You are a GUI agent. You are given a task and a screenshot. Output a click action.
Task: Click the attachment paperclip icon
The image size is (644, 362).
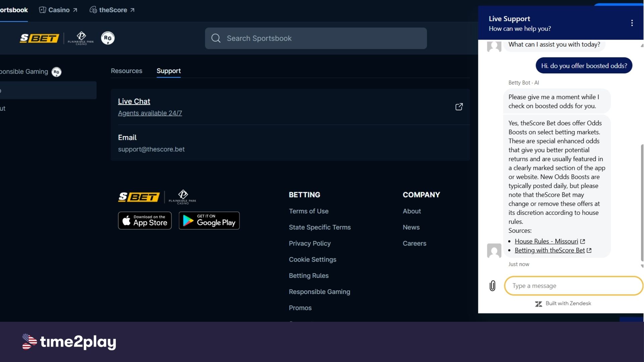pyautogui.click(x=492, y=286)
